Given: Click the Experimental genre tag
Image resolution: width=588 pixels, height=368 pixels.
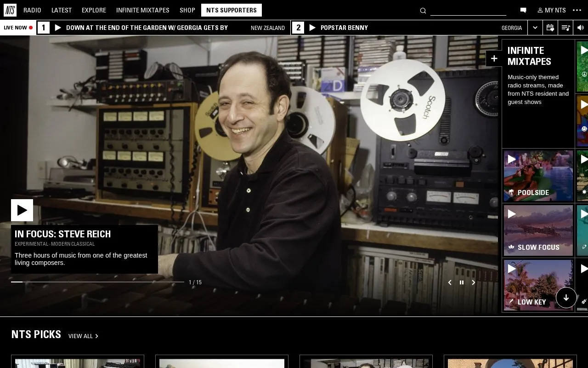Looking at the screenshot, I should pos(31,244).
